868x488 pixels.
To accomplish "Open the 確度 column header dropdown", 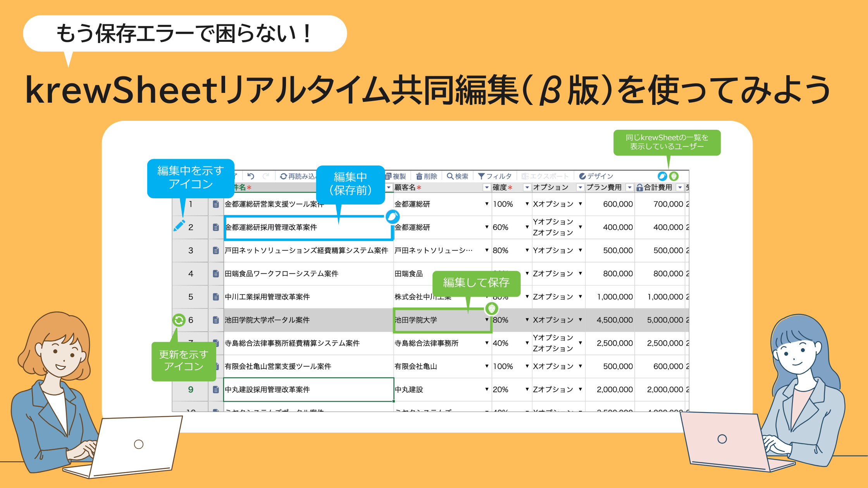I will [x=527, y=187].
